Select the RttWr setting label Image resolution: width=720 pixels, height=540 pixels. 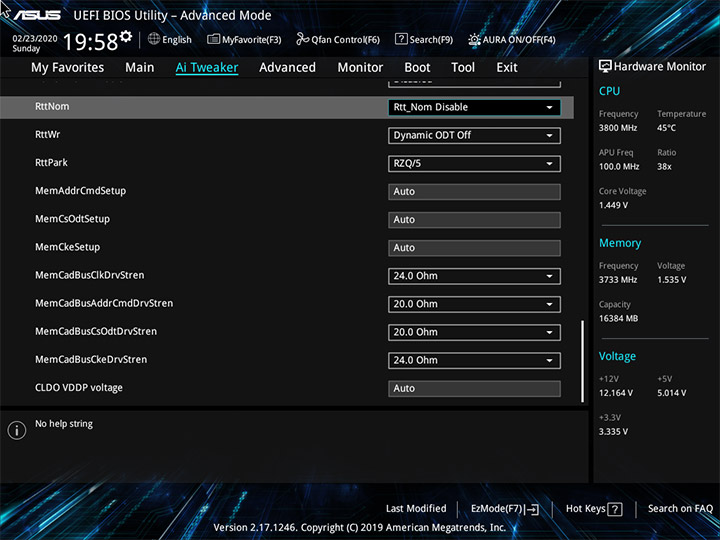click(x=47, y=135)
